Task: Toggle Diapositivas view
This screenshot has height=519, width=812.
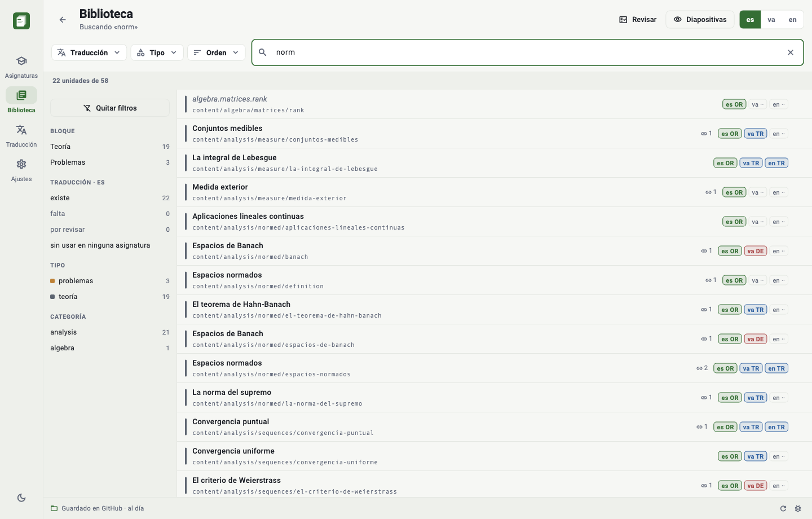Action: tap(700, 20)
